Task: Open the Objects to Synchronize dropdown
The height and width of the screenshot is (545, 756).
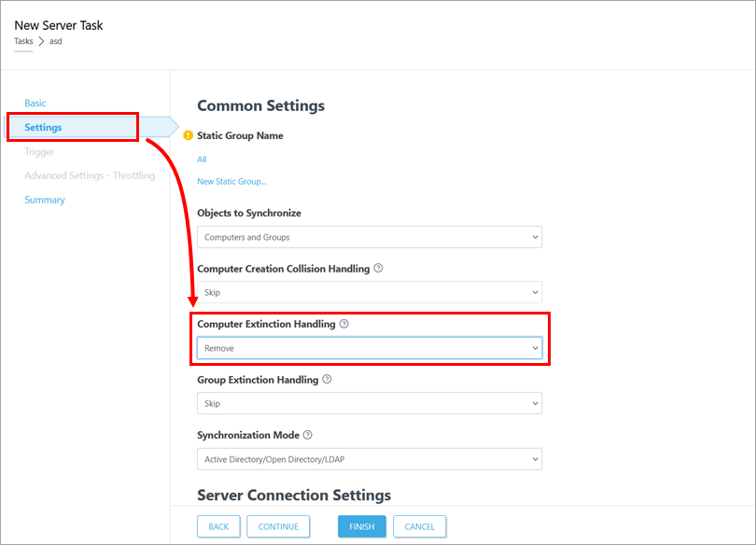Action: [x=370, y=237]
